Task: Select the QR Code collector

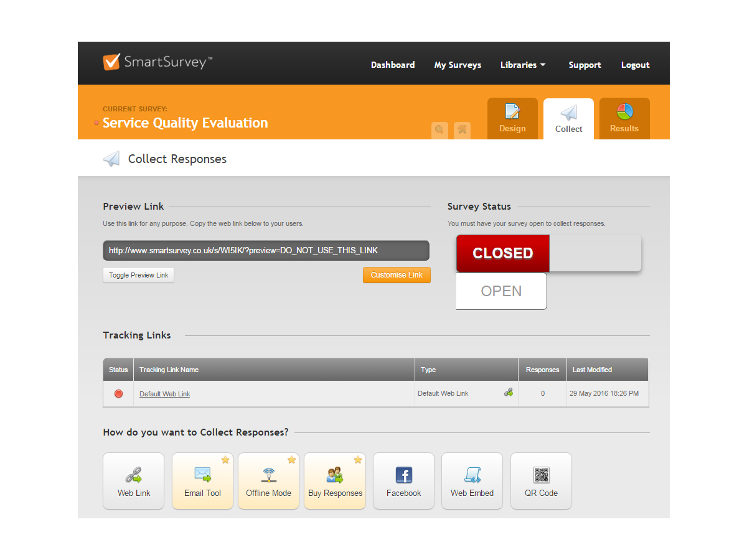Action: pyautogui.click(x=541, y=481)
